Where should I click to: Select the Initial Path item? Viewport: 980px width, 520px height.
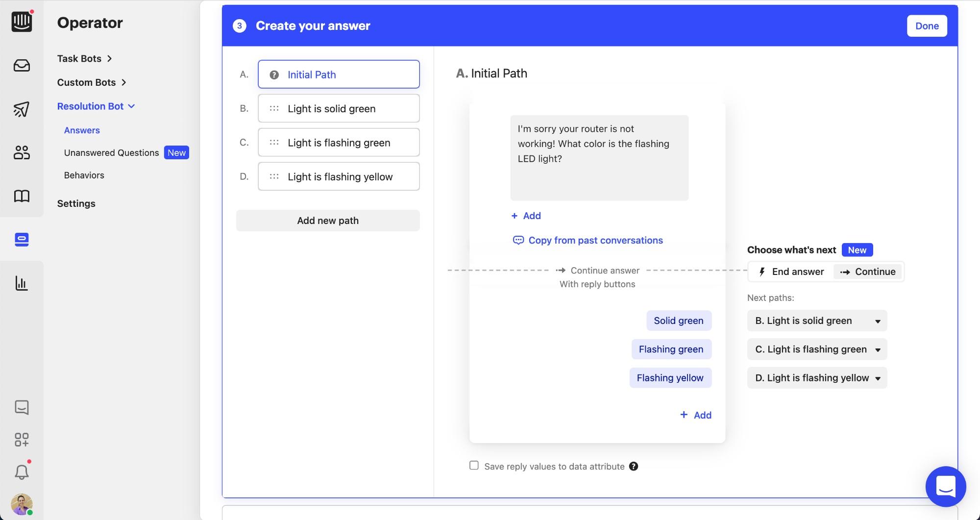pyautogui.click(x=339, y=74)
